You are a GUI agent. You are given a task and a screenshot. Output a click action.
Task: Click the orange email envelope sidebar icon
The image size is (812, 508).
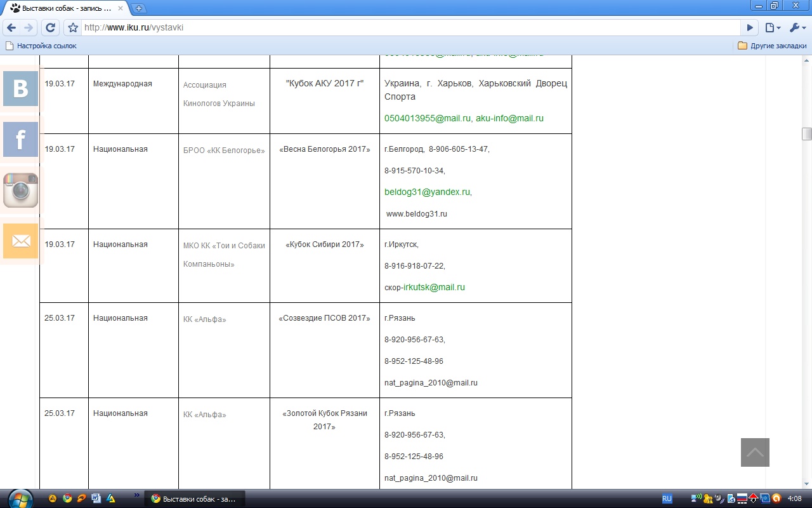20,241
